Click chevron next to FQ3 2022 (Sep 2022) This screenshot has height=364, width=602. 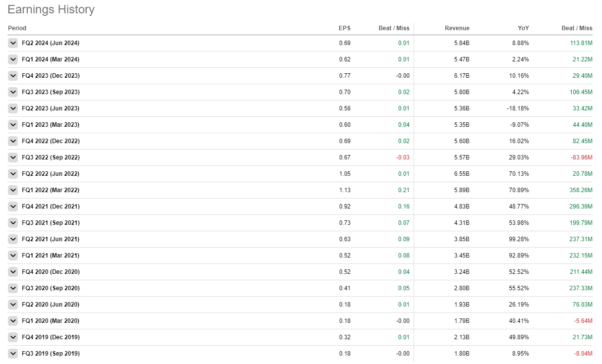pyautogui.click(x=13, y=157)
